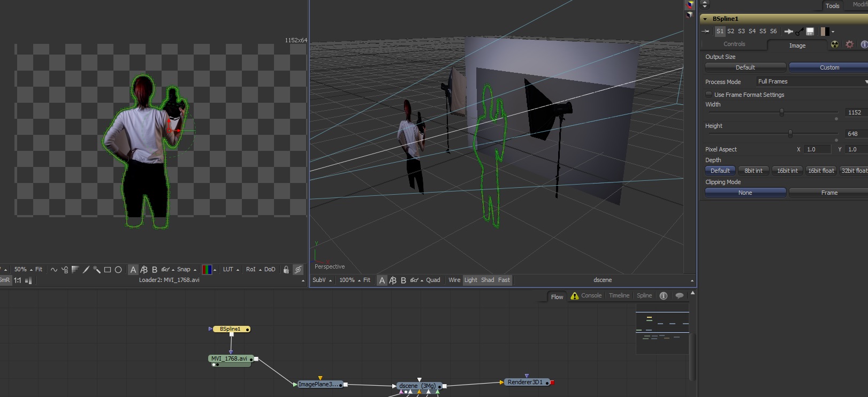Open the Timeline tab
The width and height of the screenshot is (868, 397).
pyautogui.click(x=619, y=296)
